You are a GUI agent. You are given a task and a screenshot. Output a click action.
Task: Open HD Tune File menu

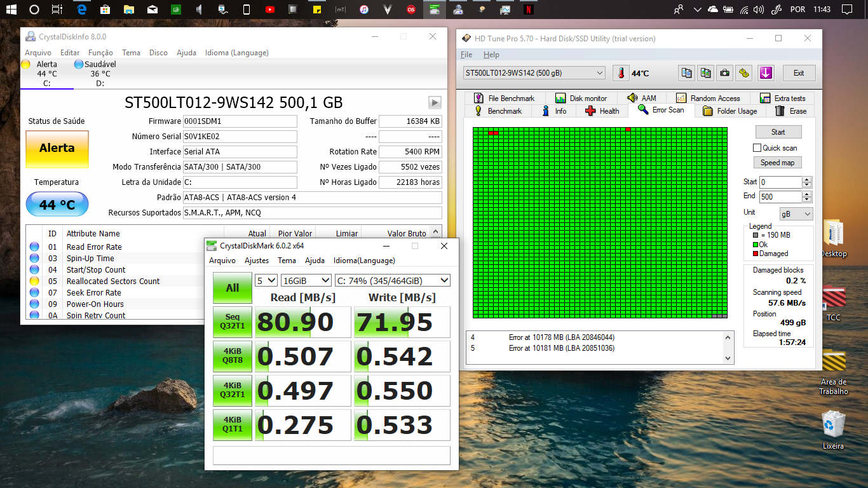[466, 55]
